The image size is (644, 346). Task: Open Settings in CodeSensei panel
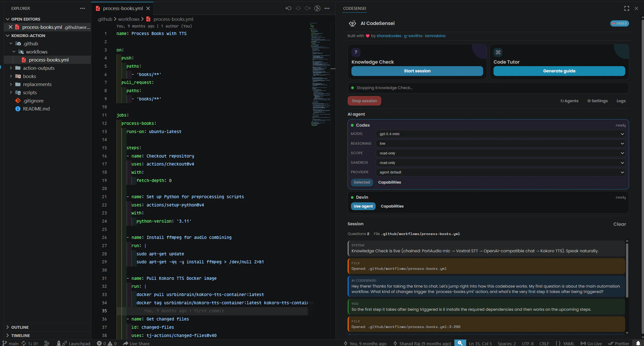(x=597, y=101)
